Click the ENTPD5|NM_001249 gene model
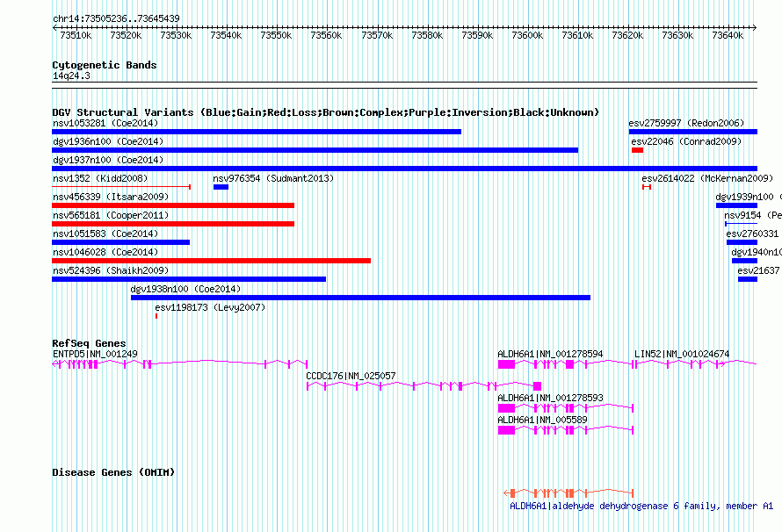782x532 pixels. [x=179, y=364]
